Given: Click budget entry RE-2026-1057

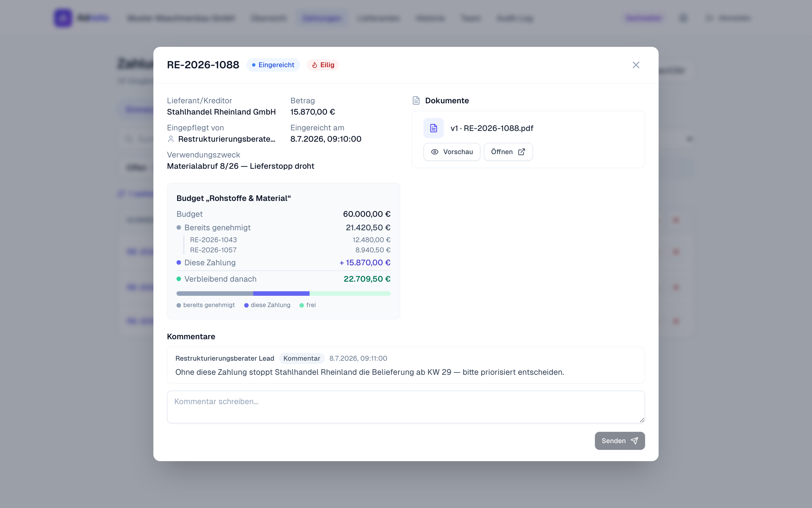Looking at the screenshot, I should click(x=213, y=250).
